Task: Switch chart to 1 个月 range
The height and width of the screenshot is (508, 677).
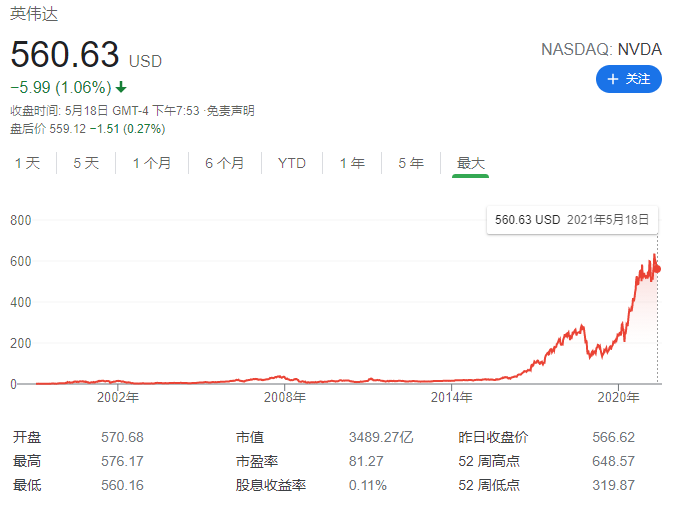Action: [x=152, y=163]
